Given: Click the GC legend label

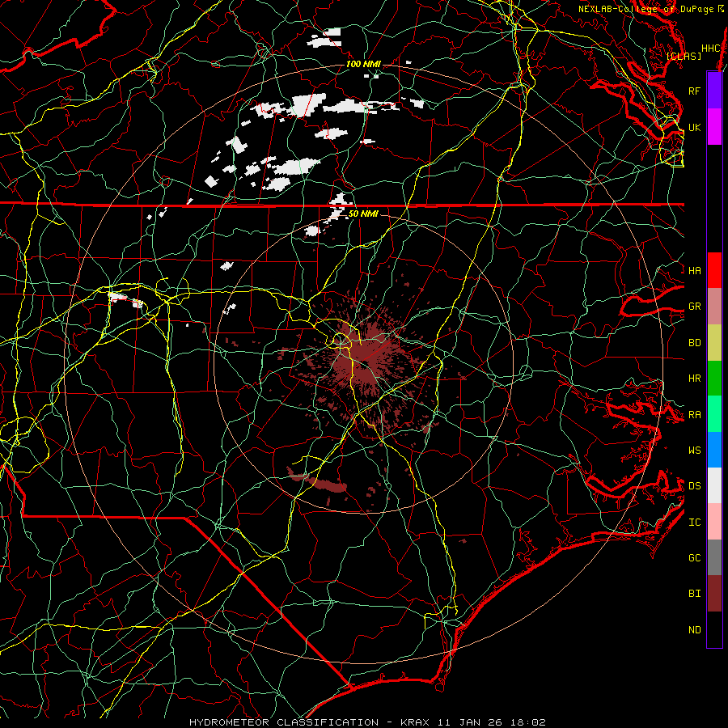Looking at the screenshot, I should click(x=695, y=557).
